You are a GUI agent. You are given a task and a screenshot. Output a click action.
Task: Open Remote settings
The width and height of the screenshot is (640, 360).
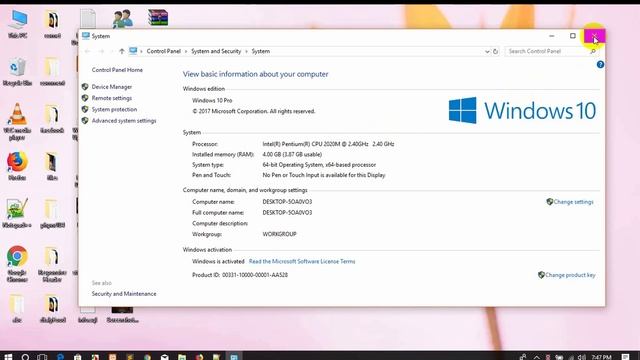click(112, 98)
